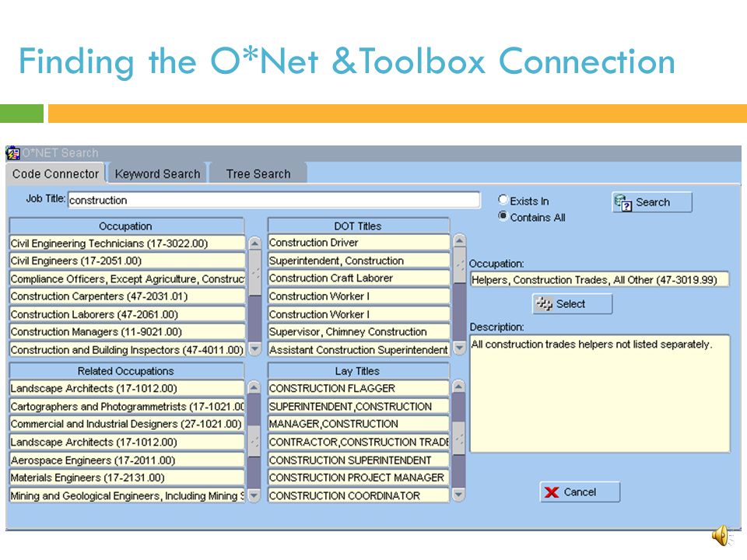Open the Keyword Search tab
Screen dimensions: 747x560
pos(157,173)
